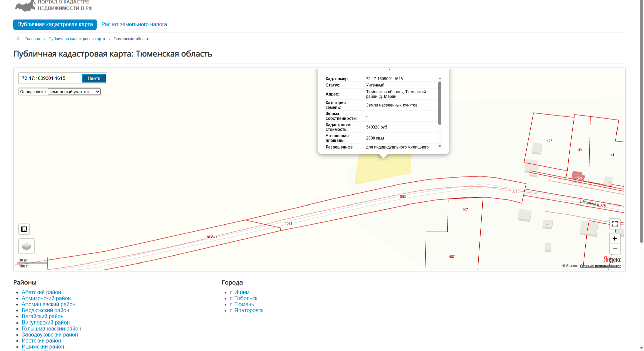Click the parcel popup scrollbar thumb

point(440,103)
